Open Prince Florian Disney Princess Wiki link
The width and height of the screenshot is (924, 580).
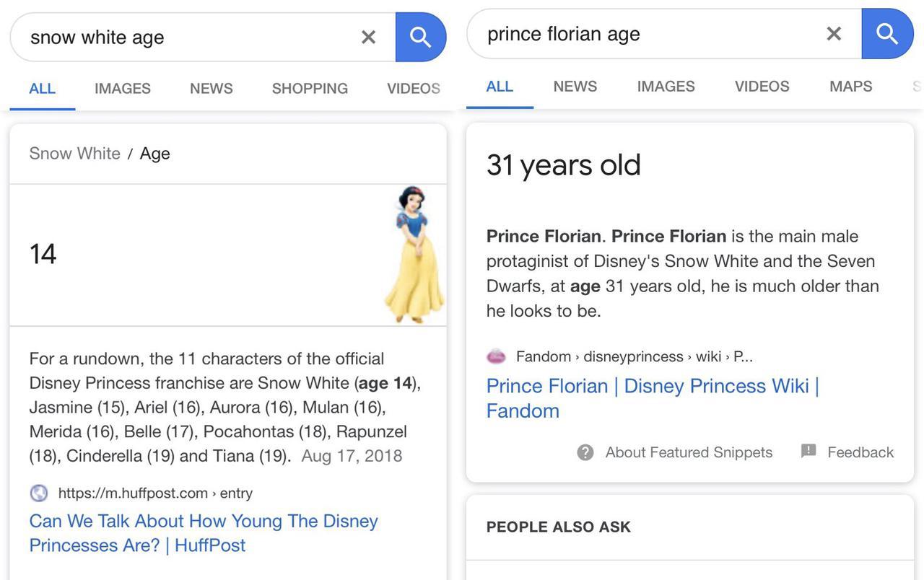pos(652,397)
